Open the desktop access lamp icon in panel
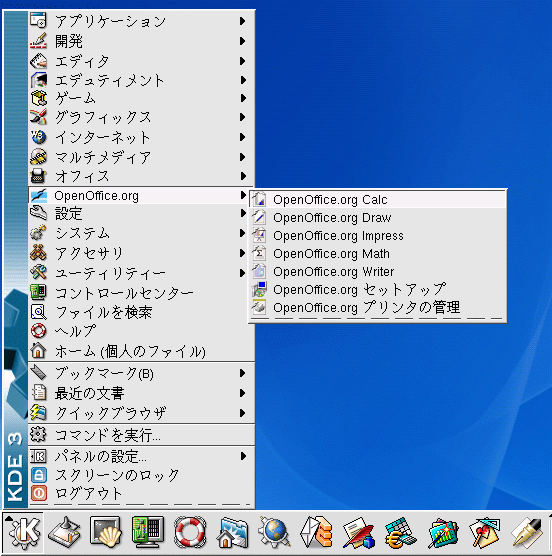 65,532
